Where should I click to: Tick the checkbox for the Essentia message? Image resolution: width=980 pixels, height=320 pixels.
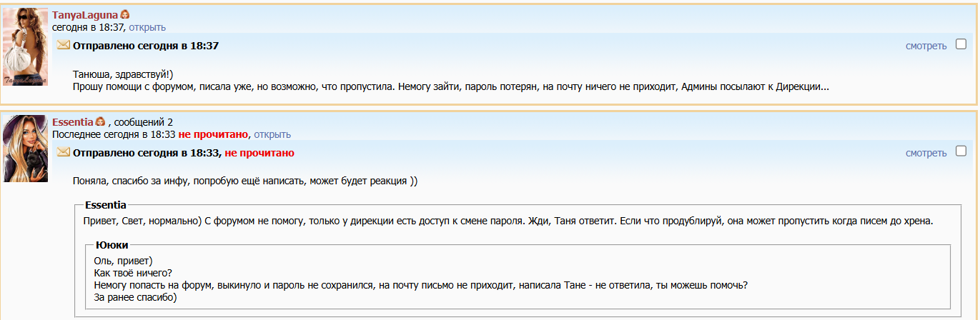tap(961, 151)
